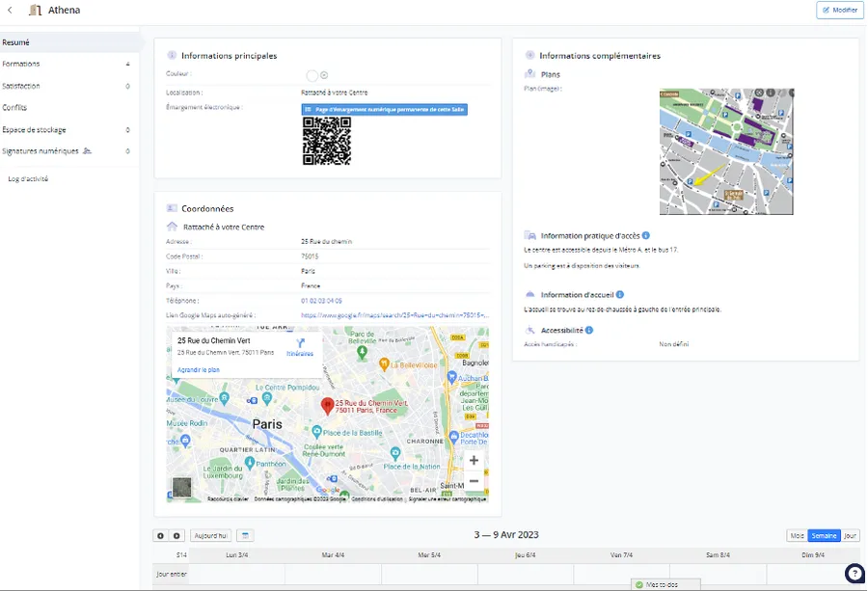The width and height of the screenshot is (868, 591).
Task: Click info icon next to Accessibilité
Action: click(589, 330)
